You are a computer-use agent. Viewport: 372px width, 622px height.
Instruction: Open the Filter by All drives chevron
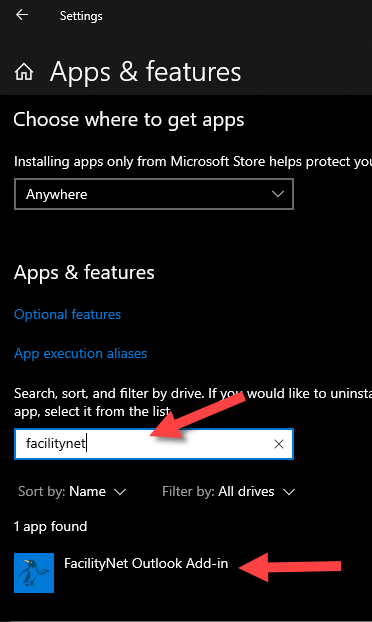[289, 492]
